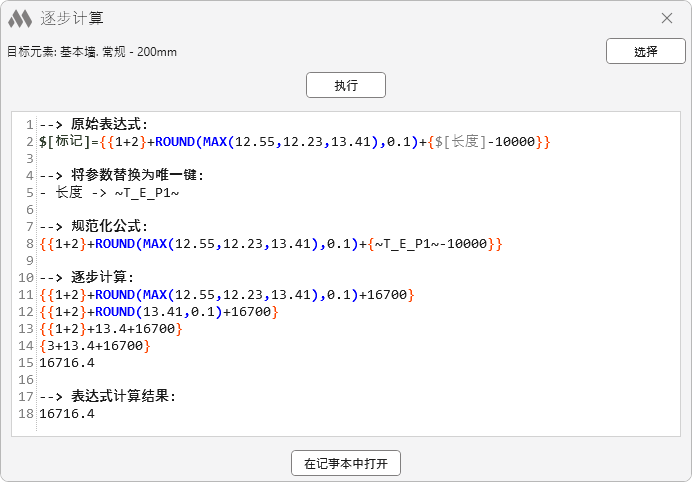Click the 执行 button
Viewport: 692px width, 482px height.
[345, 85]
